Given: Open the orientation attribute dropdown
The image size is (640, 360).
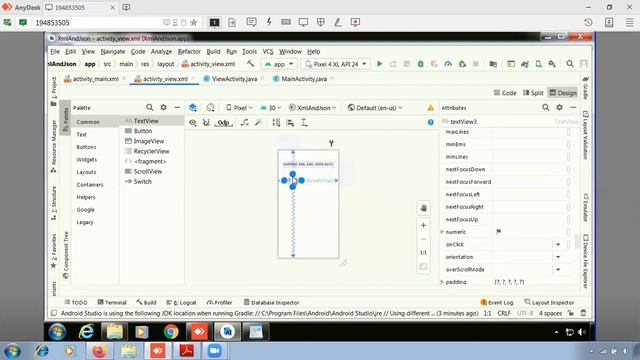Looking at the screenshot, I should tap(558, 257).
